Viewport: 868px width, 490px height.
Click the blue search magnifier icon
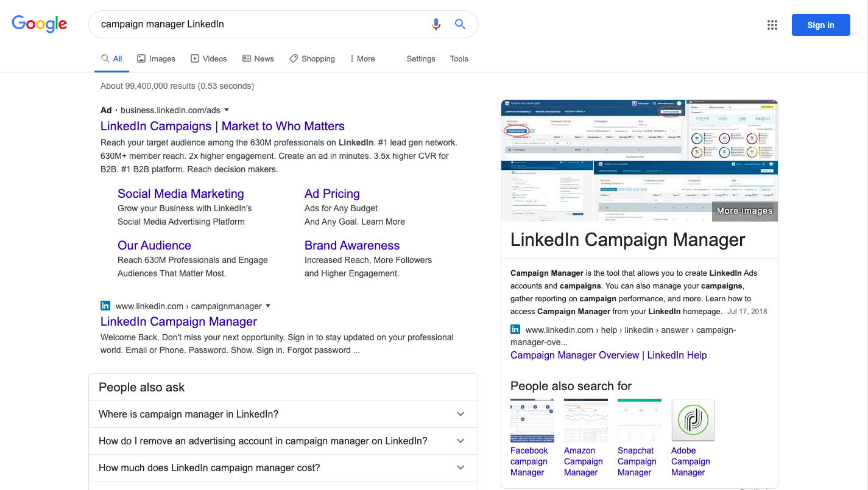[460, 24]
